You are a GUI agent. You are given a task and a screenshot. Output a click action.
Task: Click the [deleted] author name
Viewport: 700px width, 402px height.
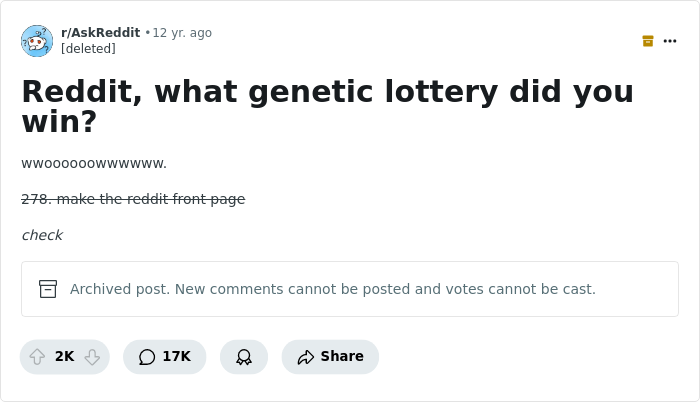[x=88, y=48]
